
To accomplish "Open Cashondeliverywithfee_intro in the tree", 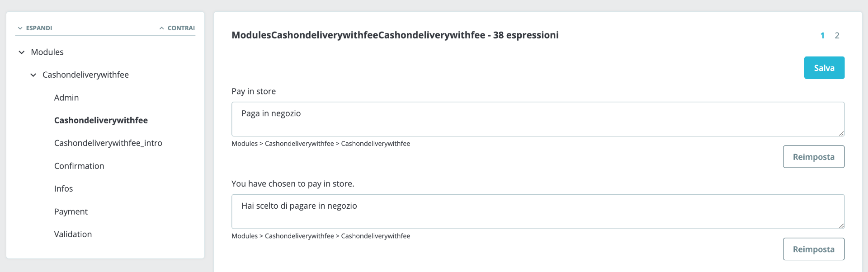I will pos(108,143).
